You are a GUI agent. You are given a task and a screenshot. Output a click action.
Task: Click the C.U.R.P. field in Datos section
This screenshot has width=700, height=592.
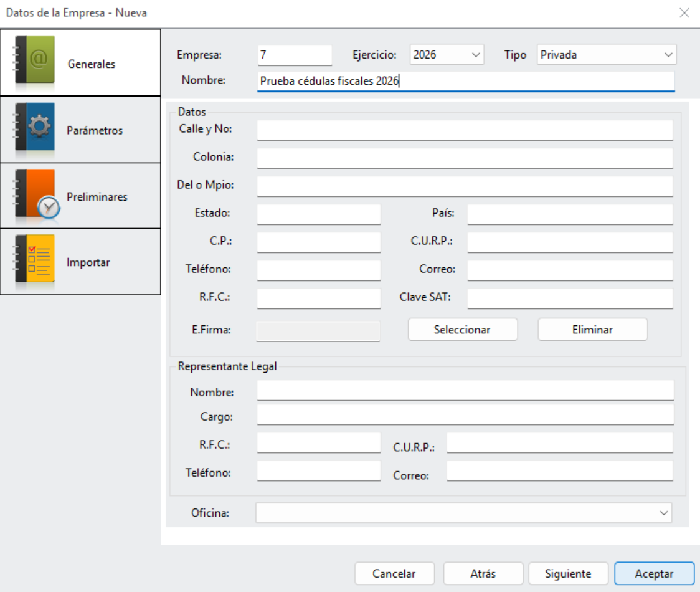pos(570,242)
